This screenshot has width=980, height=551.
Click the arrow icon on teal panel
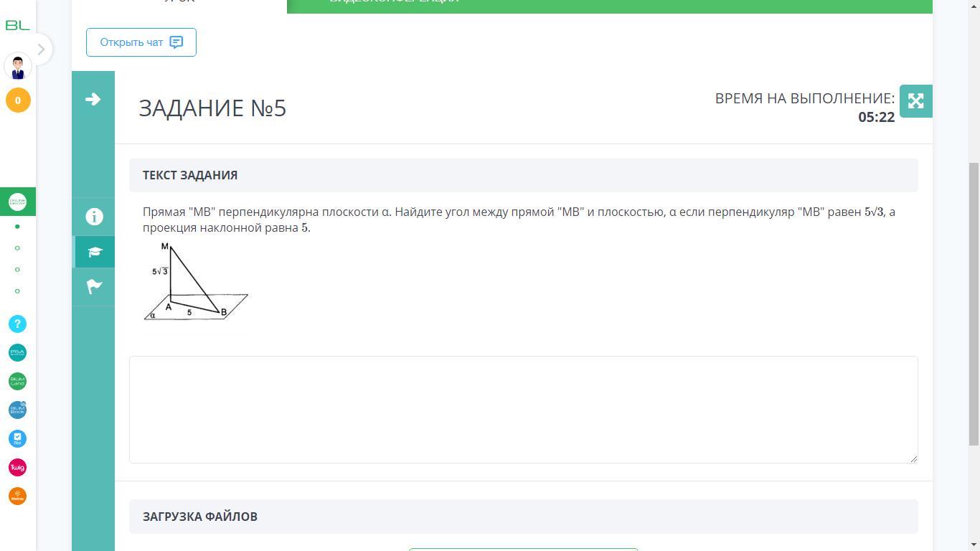click(93, 99)
